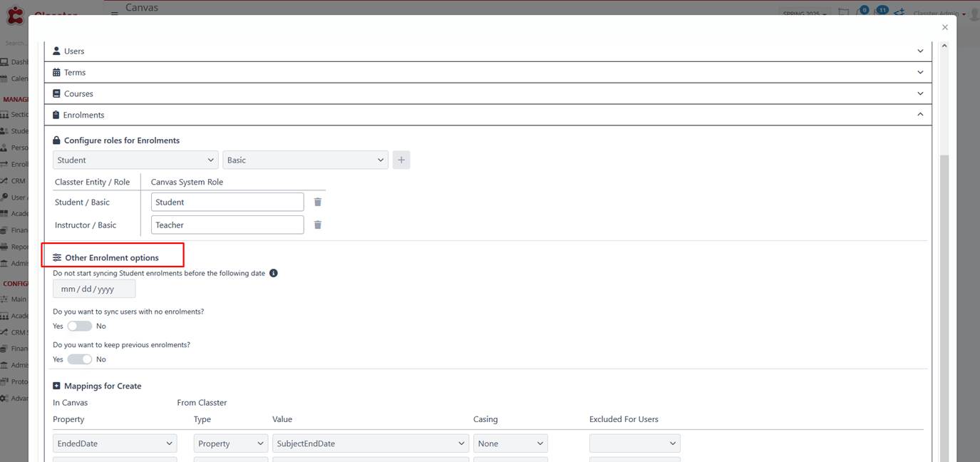Collapse the Enrolments section
This screenshot has width=980, height=462.
[x=488, y=115]
